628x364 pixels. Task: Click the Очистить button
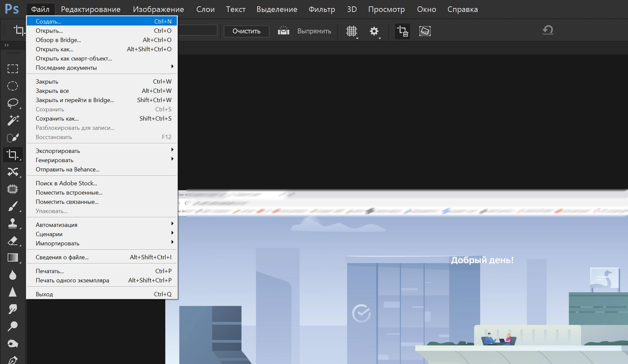click(x=246, y=31)
